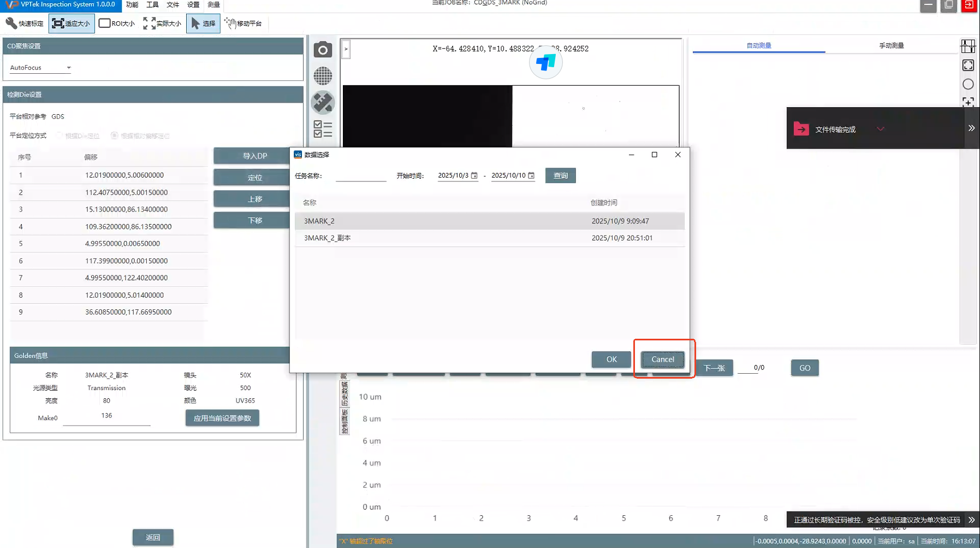The width and height of the screenshot is (980, 548).
Task: Click the camera capture icon
Action: 323,50
